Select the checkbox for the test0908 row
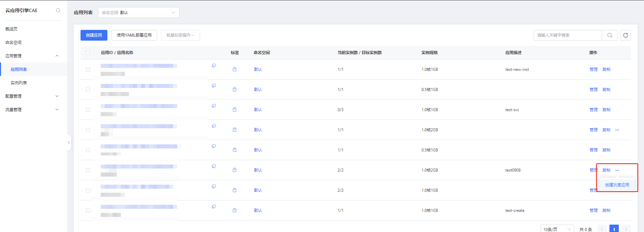Screen dimensions: 644x232 pos(88,170)
